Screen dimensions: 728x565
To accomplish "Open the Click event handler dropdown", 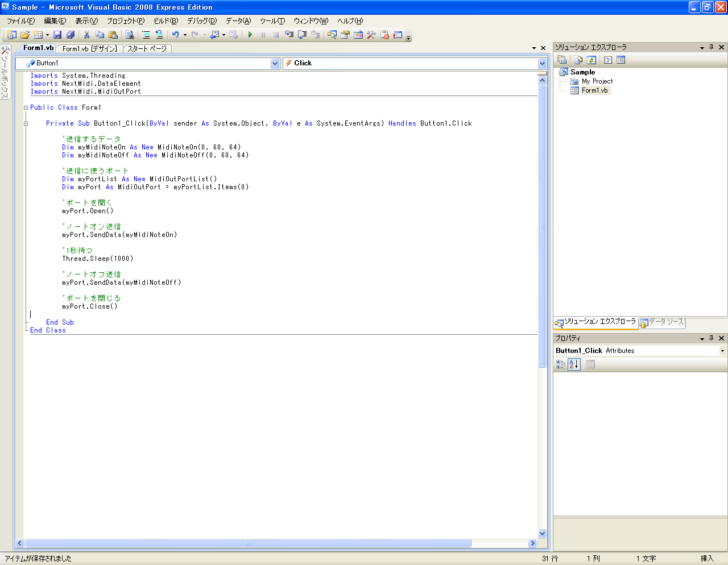I will (541, 63).
